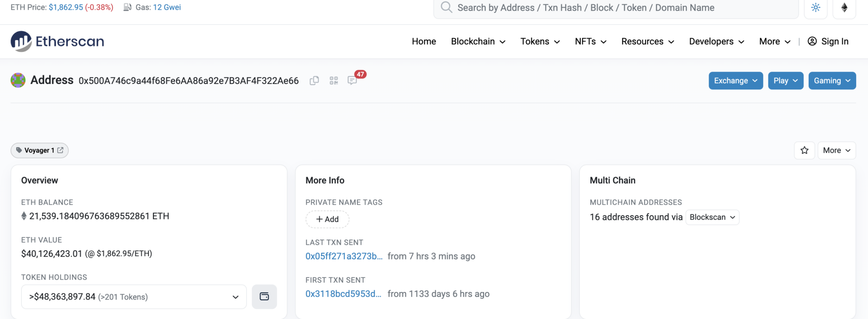Open the NFTs menu
This screenshot has width=868, height=319.
click(590, 41)
